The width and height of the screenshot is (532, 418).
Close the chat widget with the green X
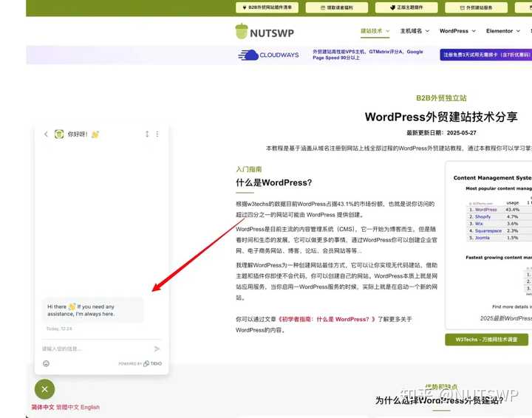(44, 389)
